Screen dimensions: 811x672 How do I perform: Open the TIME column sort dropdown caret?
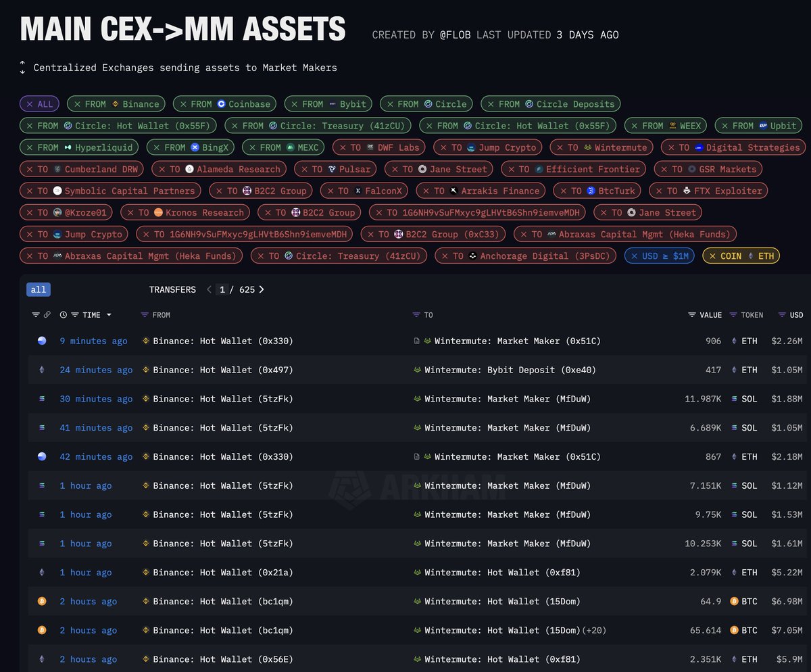point(109,315)
